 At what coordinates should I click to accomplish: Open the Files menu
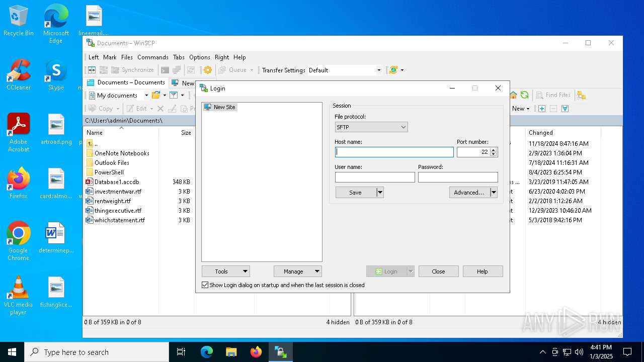127,57
